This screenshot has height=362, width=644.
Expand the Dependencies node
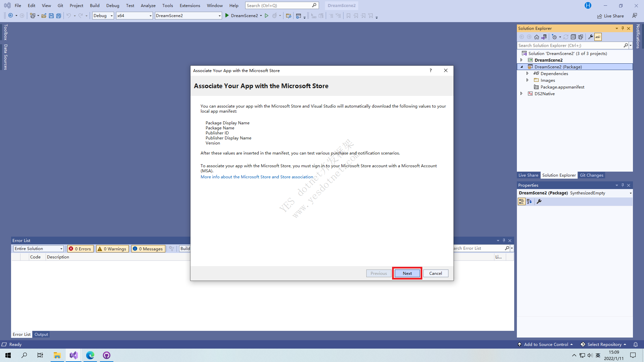[x=528, y=73]
